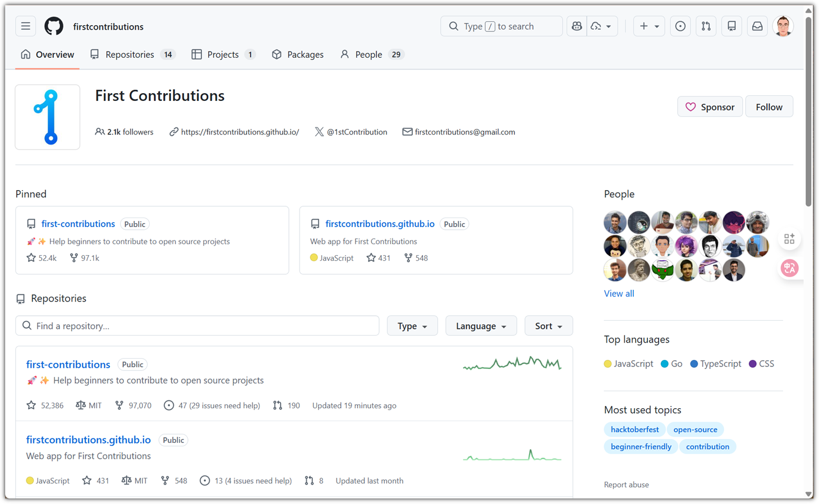Viewport: 819px width, 504px height.
Task: Click the Report abuse link
Action: tap(626, 485)
